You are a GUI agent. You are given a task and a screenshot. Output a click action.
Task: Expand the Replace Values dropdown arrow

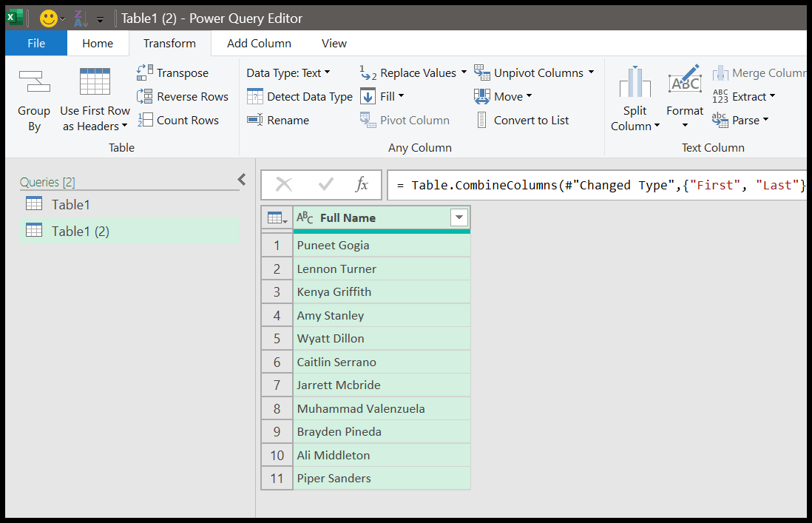pos(464,72)
